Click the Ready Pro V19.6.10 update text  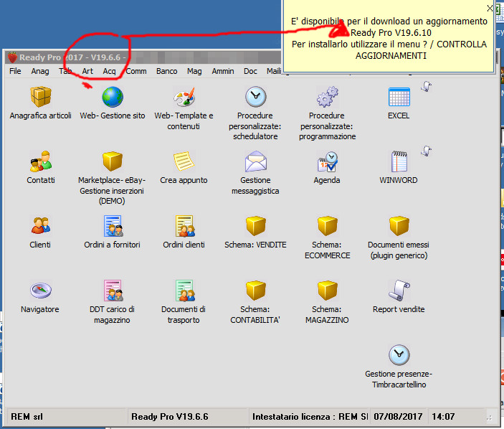(x=391, y=33)
